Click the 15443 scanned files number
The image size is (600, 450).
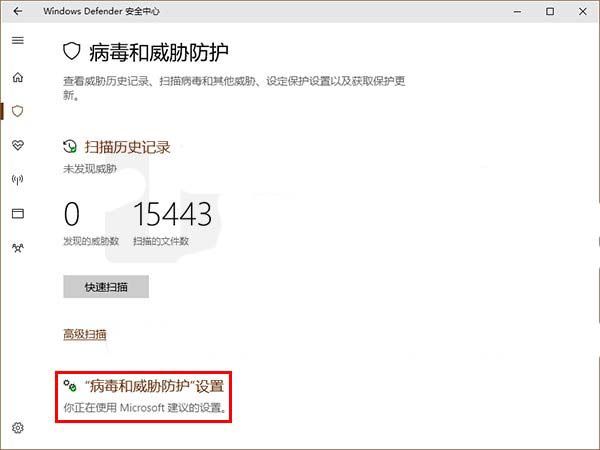click(x=173, y=214)
